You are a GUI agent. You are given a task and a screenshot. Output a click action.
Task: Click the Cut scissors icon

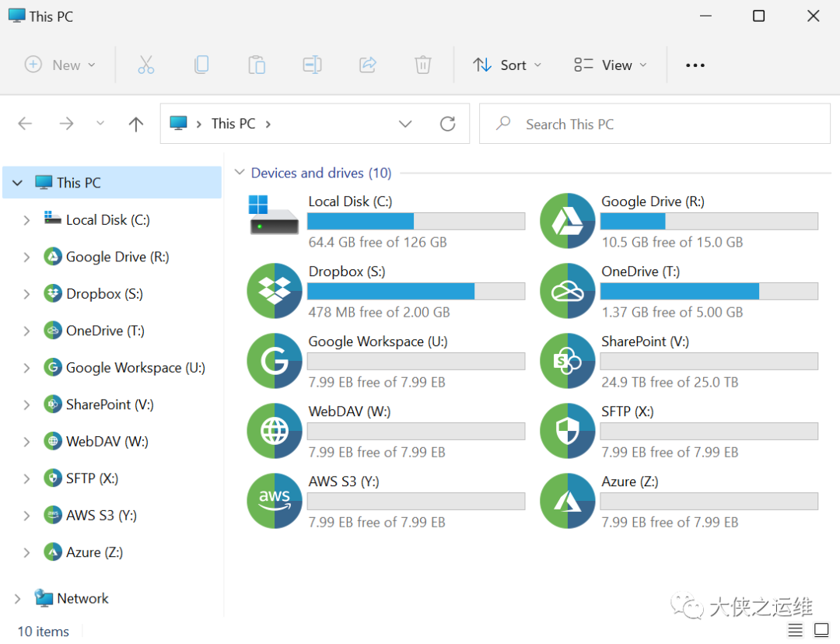145,65
